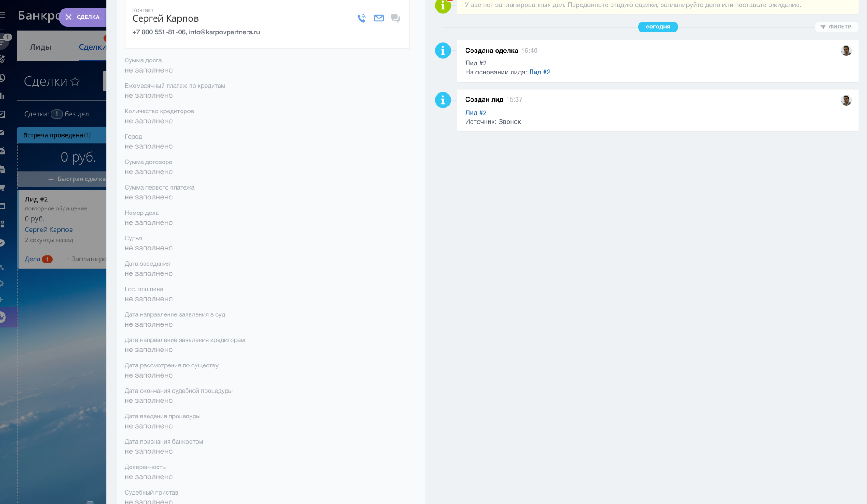Click user avatar on Создана сделка entry
Viewport: 867px width, 504px height.
pos(846,51)
